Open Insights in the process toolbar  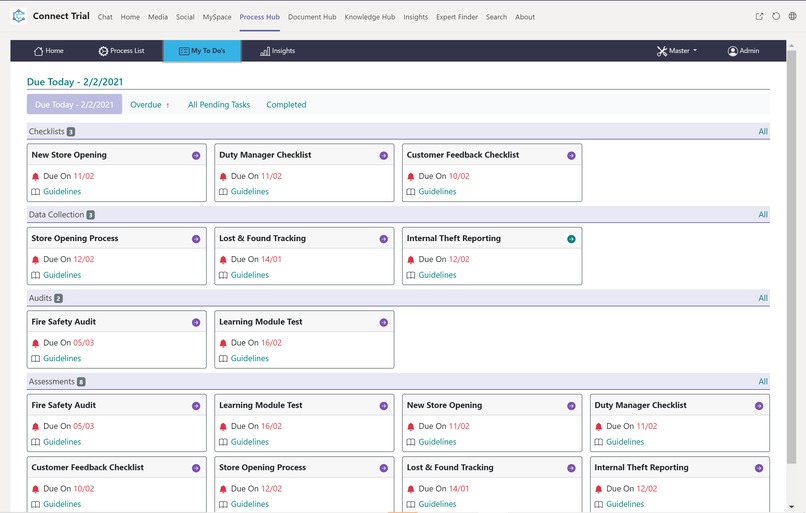tap(278, 51)
